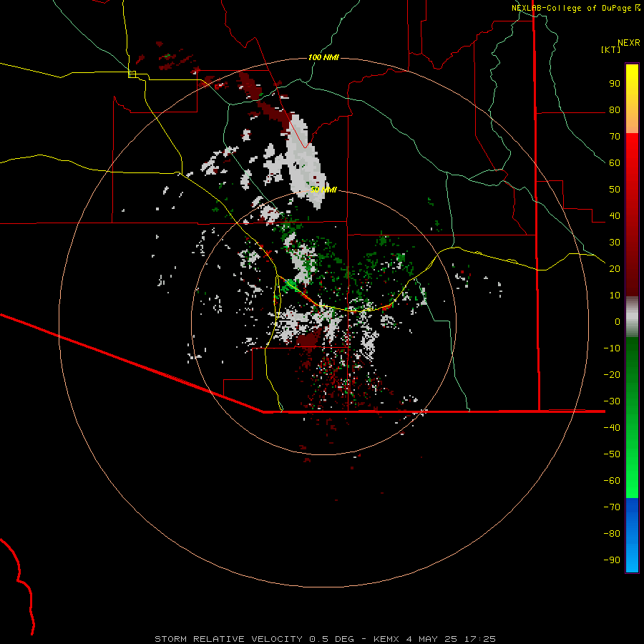Click the 17:25 timestamp text
This screenshot has width=644, height=644.
pos(480,639)
